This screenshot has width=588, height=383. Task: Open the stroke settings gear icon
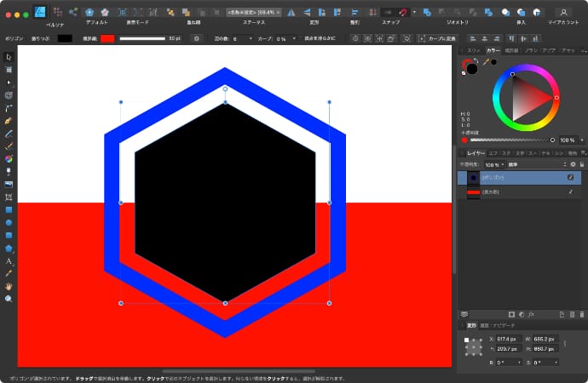pyautogui.click(x=196, y=38)
